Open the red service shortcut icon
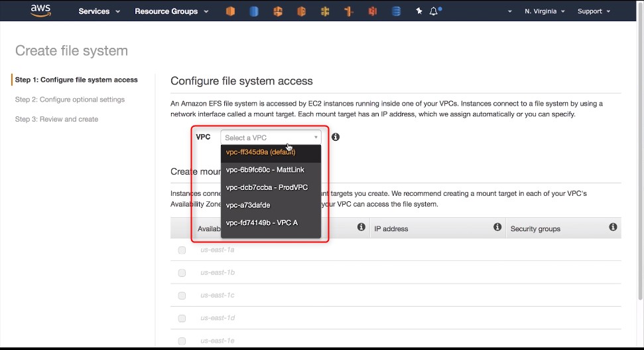The height and width of the screenshot is (350, 644). pyautogui.click(x=373, y=11)
